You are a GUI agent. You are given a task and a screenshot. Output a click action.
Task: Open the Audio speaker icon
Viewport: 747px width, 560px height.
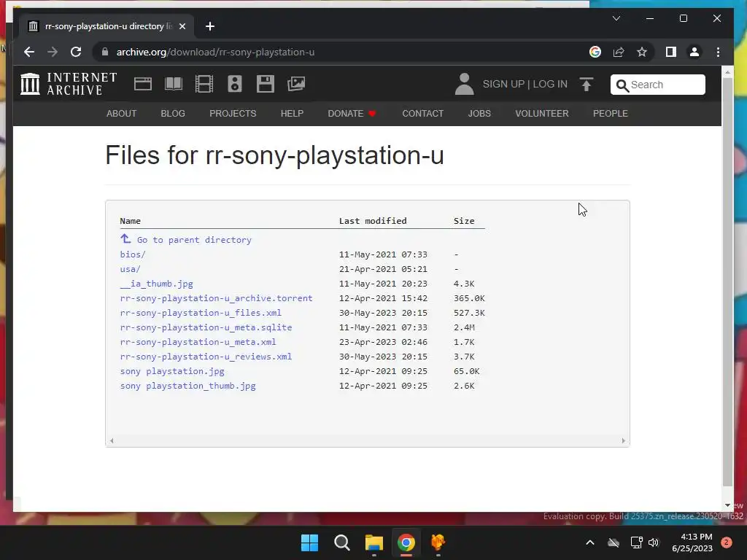235,84
